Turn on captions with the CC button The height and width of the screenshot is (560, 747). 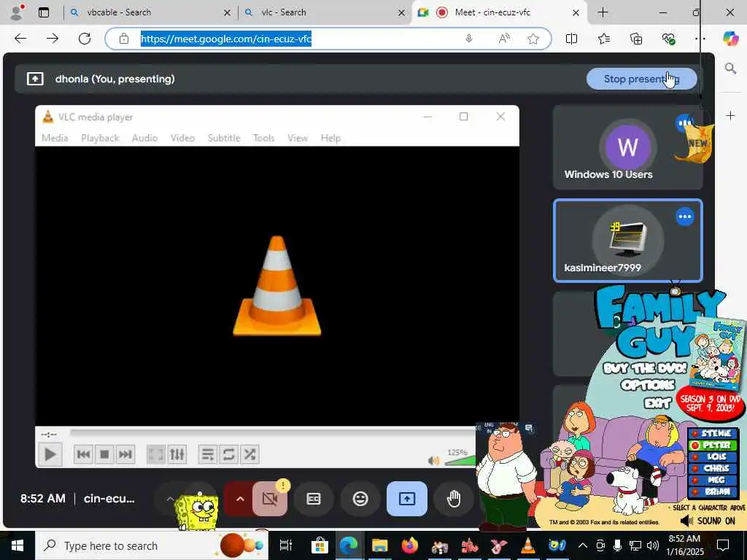pyautogui.click(x=314, y=499)
